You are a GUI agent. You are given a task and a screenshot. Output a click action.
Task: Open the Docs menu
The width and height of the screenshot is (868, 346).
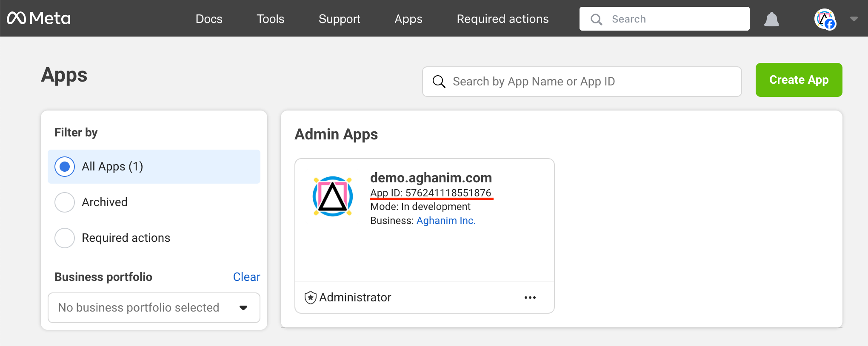[209, 19]
